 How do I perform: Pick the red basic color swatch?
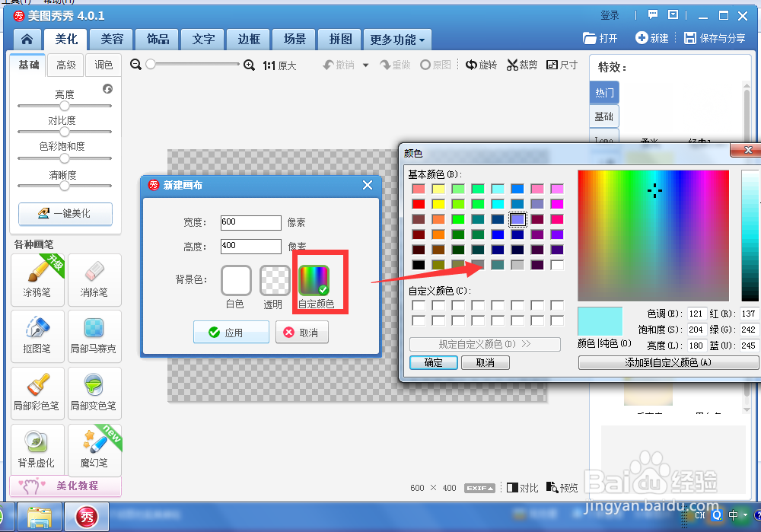[x=419, y=204]
